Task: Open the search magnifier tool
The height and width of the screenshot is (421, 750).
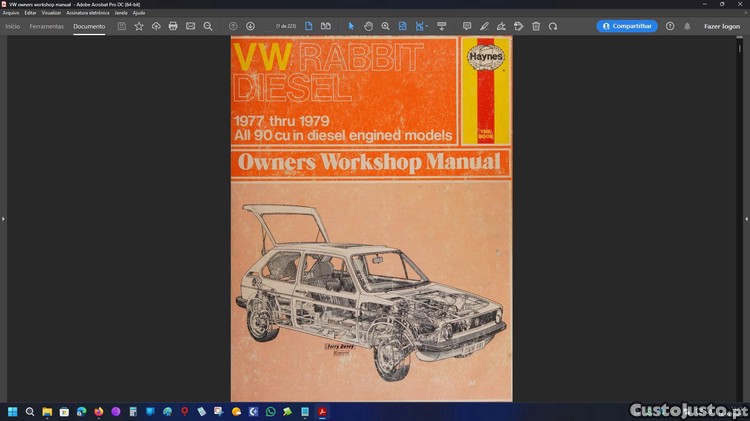Action: [x=208, y=26]
